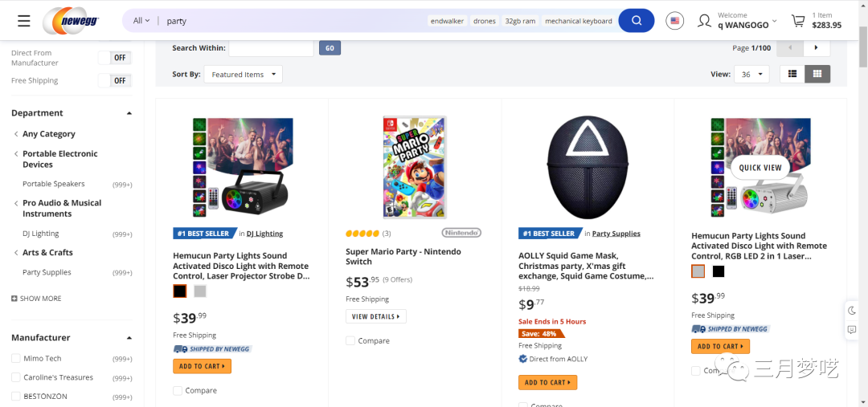Toggle the Free Shipping filter switch
The height and width of the screenshot is (407, 868).
[114, 80]
